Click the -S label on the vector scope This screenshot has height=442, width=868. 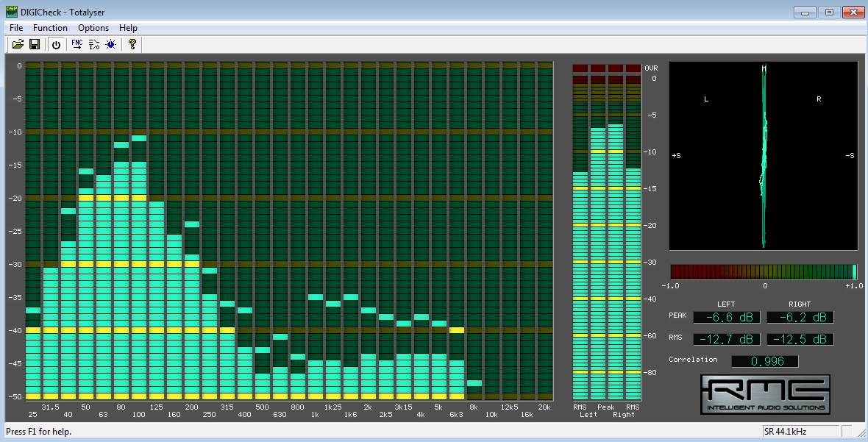(850, 156)
